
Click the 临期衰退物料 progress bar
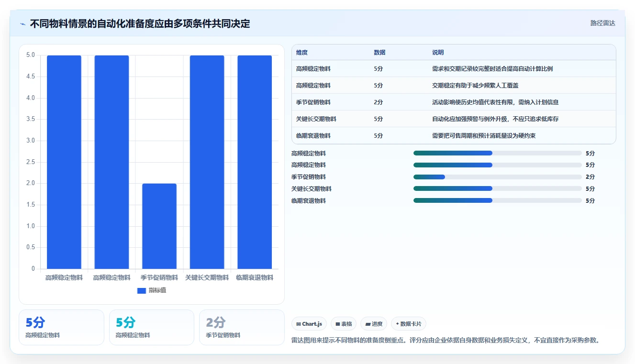tap(498, 201)
